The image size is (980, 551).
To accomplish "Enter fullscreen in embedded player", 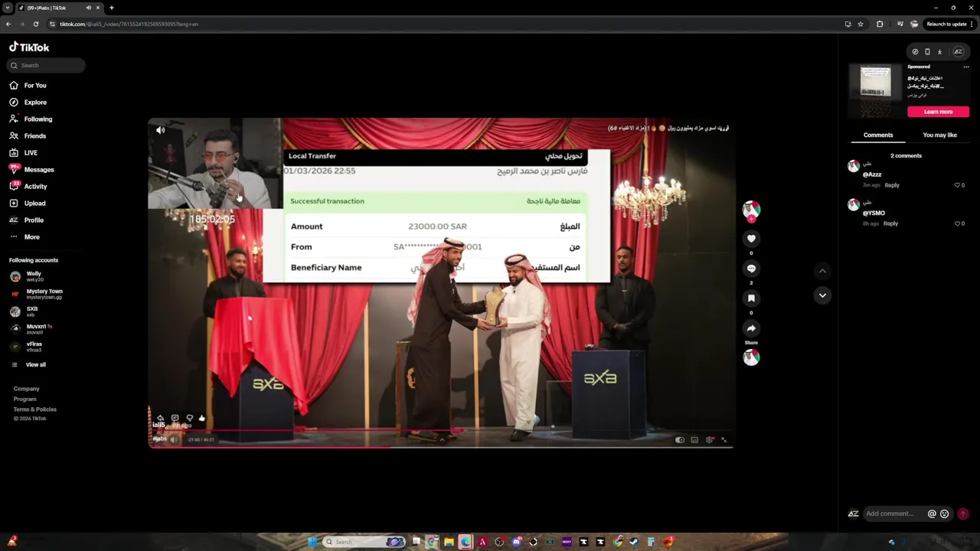I will pyautogui.click(x=724, y=440).
